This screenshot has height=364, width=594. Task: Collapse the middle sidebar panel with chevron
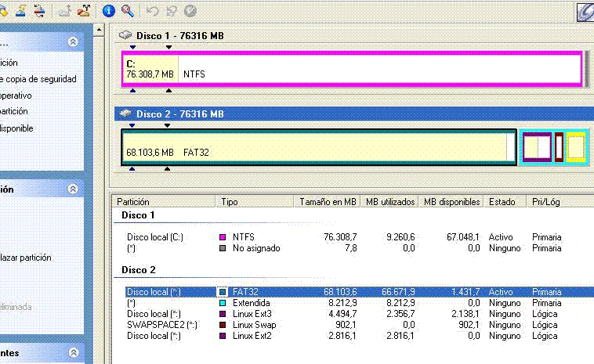click(73, 189)
